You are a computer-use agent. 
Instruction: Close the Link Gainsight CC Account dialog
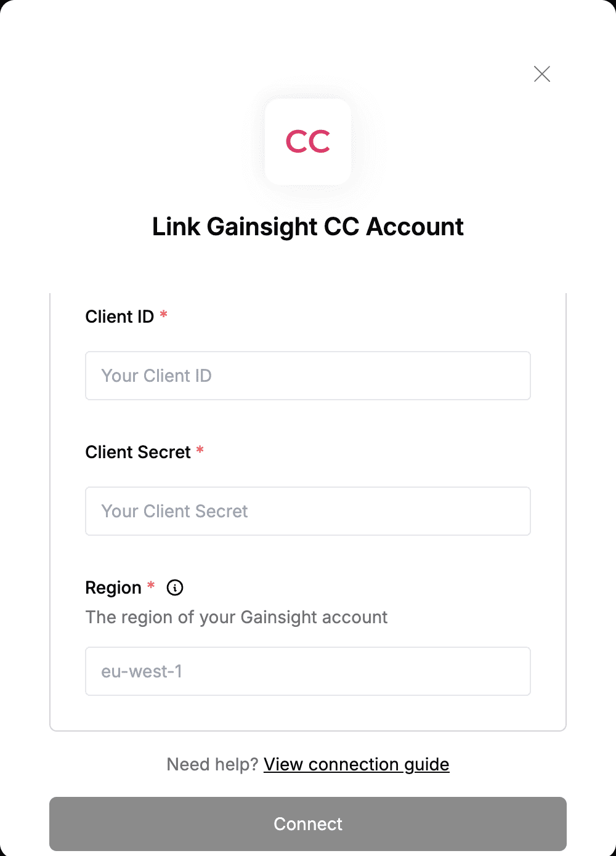[542, 74]
